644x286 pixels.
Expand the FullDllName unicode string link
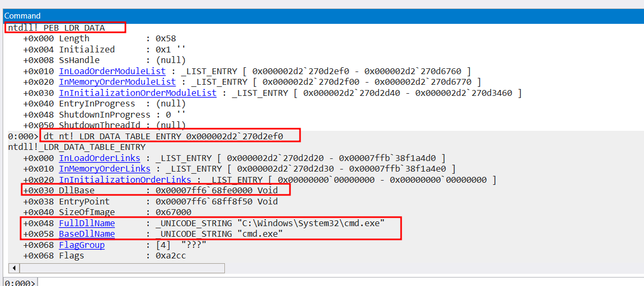[x=87, y=223]
